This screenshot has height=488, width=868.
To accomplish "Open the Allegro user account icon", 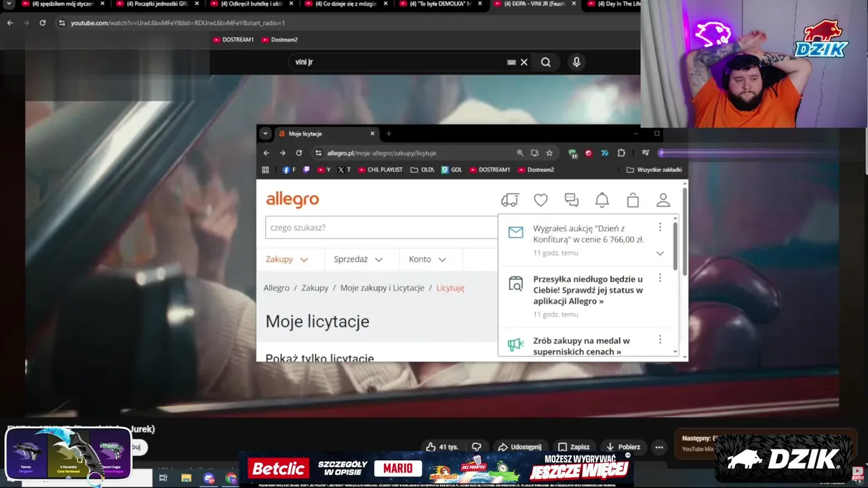I will coord(663,200).
